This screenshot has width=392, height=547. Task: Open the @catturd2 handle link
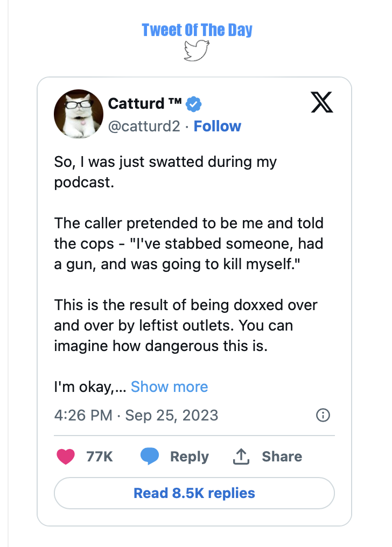(x=144, y=127)
